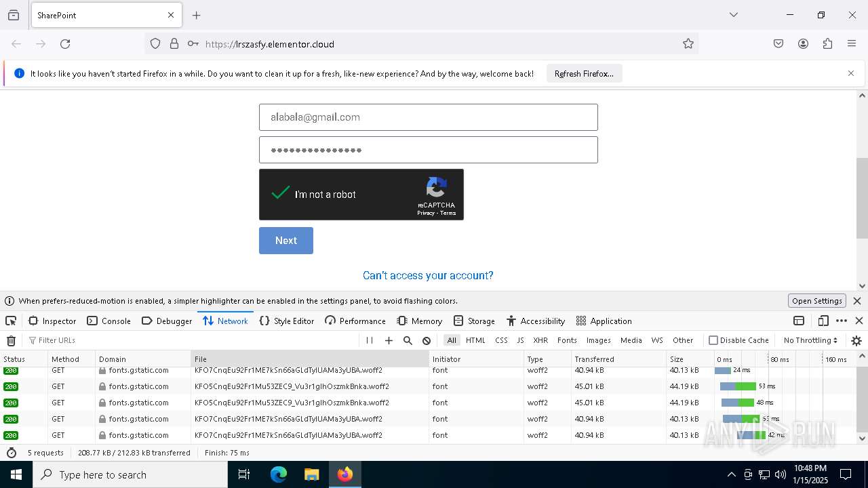Switch to the Storage tab

(475, 321)
